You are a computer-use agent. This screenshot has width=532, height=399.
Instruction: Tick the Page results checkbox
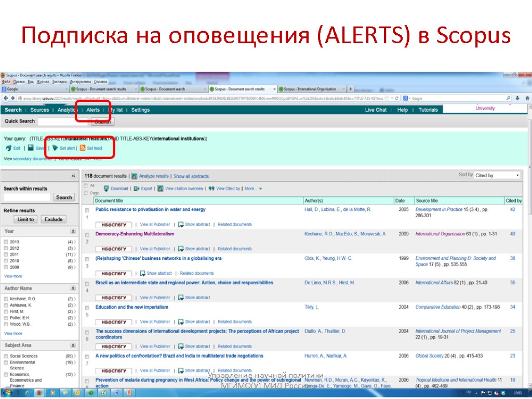(86, 193)
